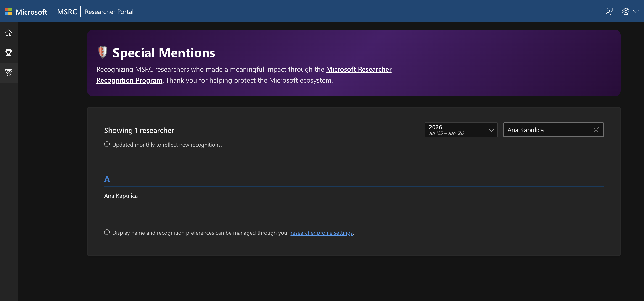644x301 pixels.
Task: Open the 2026 year range dropdown
Action: [461, 130]
